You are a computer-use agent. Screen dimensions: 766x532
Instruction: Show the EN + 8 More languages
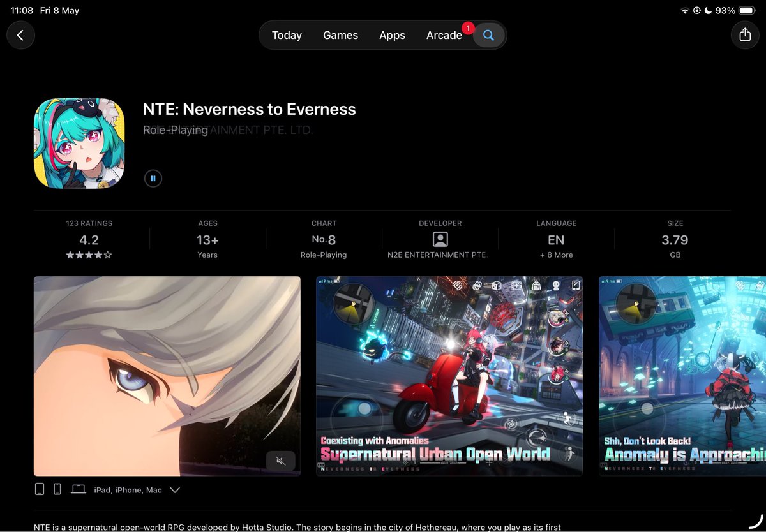[556, 240]
